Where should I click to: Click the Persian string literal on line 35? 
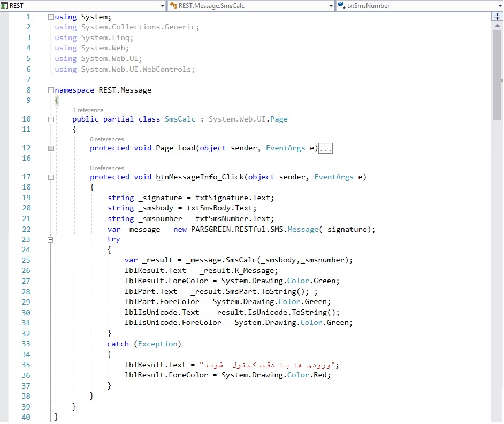pos(268,365)
